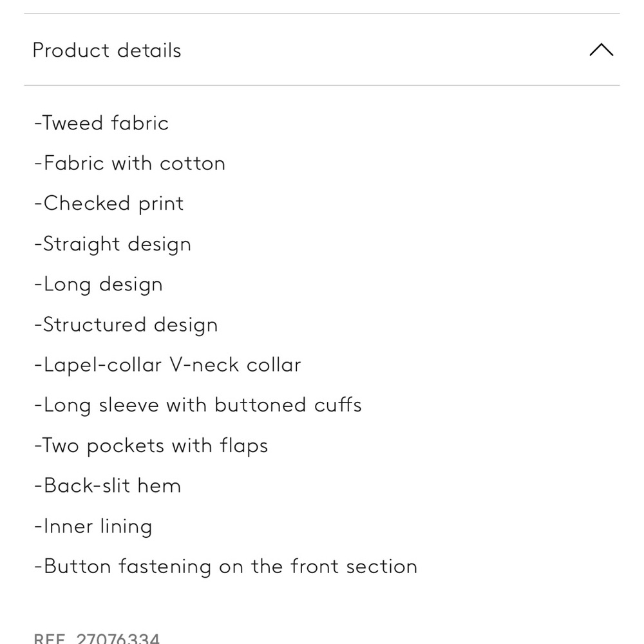Click the Straight design detail
The height and width of the screenshot is (644, 644).
113,244
